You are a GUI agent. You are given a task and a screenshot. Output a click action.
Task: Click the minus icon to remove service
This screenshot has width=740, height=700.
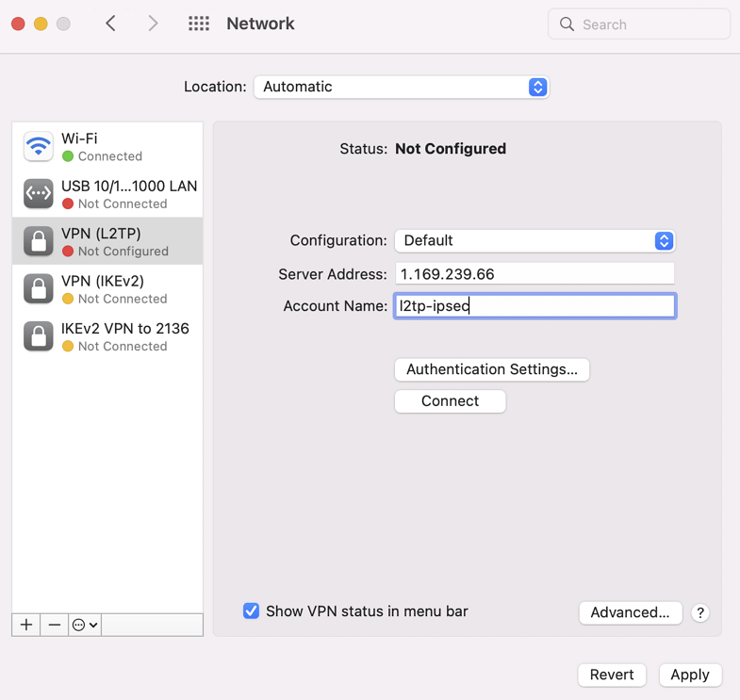[55, 625]
